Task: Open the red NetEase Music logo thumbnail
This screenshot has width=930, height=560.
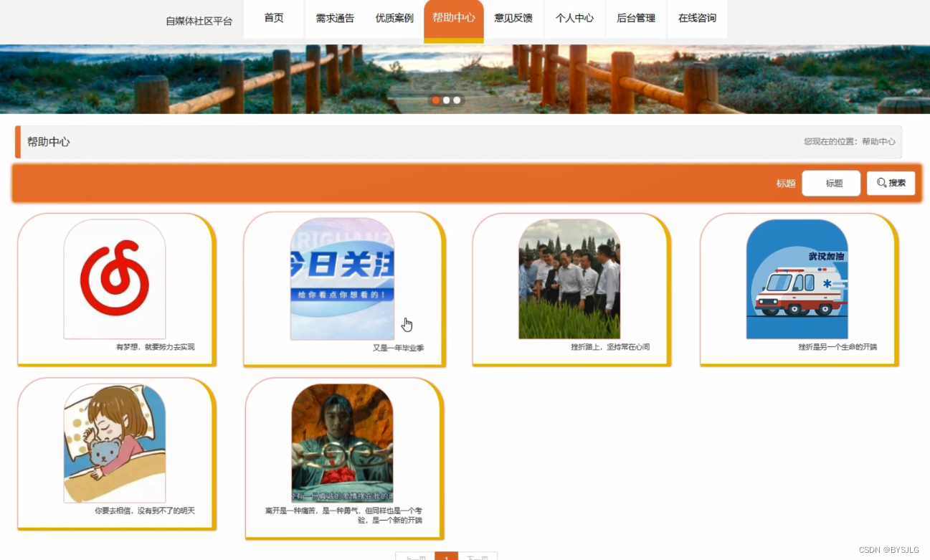Action: point(115,279)
